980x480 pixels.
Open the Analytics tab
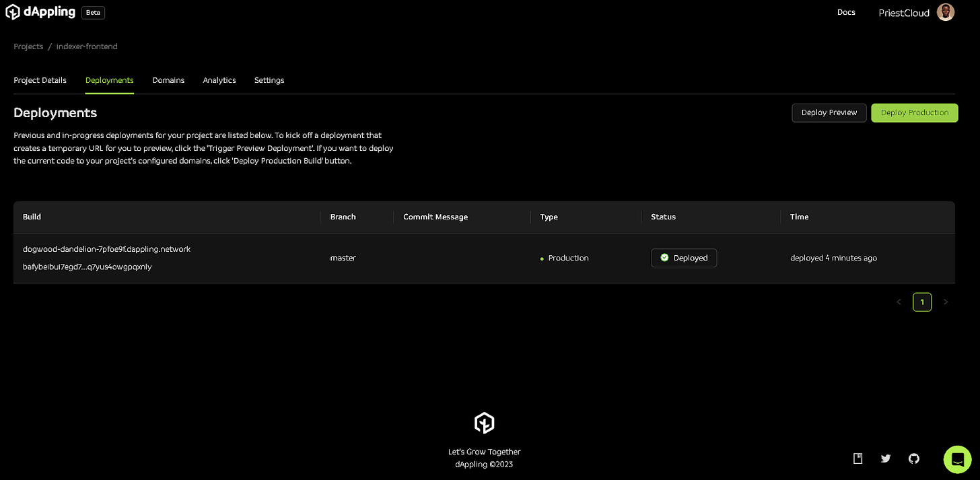pyautogui.click(x=219, y=80)
